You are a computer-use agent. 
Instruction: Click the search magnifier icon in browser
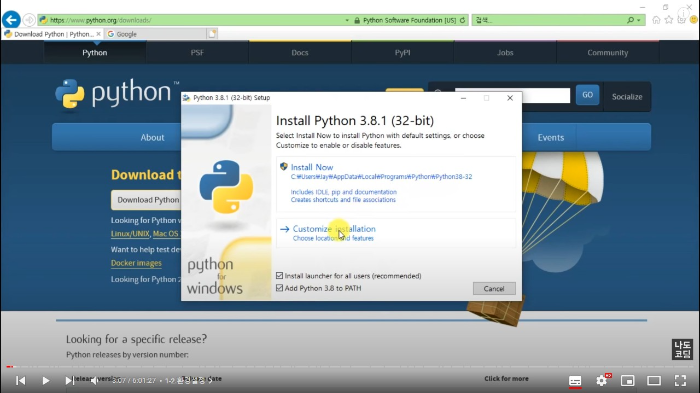[x=630, y=20]
